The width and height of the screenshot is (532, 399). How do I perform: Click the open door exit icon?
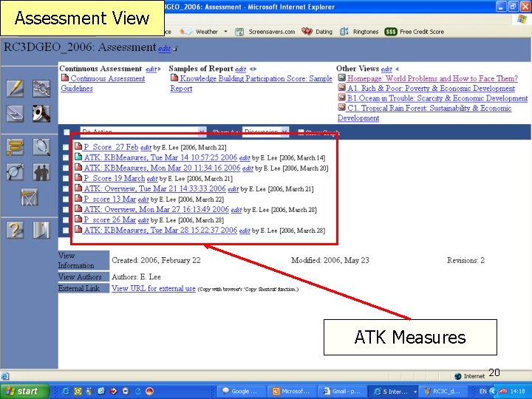click(x=41, y=230)
